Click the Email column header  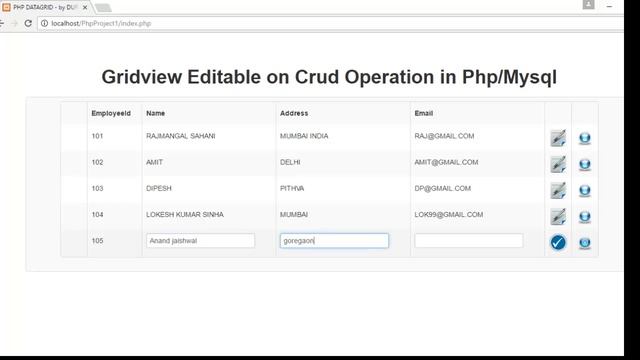pyautogui.click(x=424, y=113)
